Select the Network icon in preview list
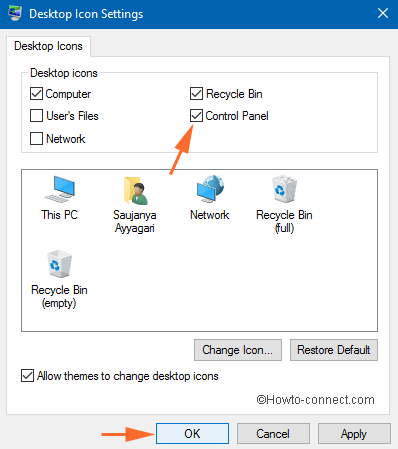The height and width of the screenshot is (449, 398). [x=210, y=198]
